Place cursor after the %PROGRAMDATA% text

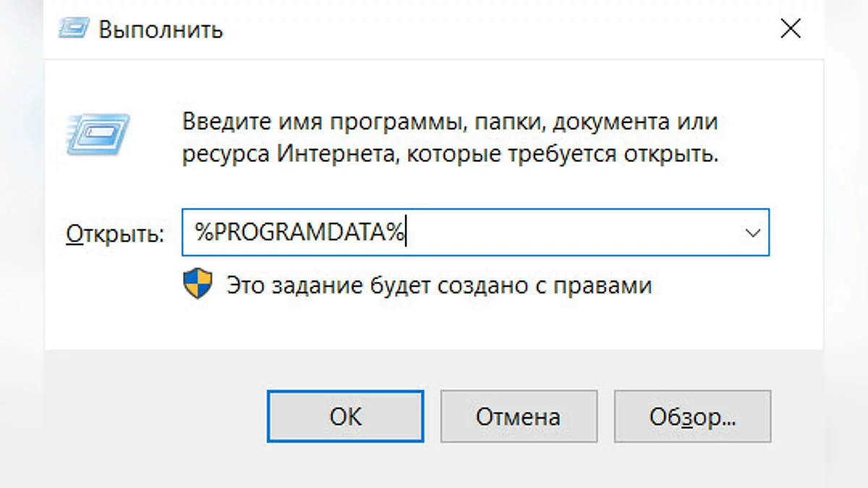[x=407, y=233]
